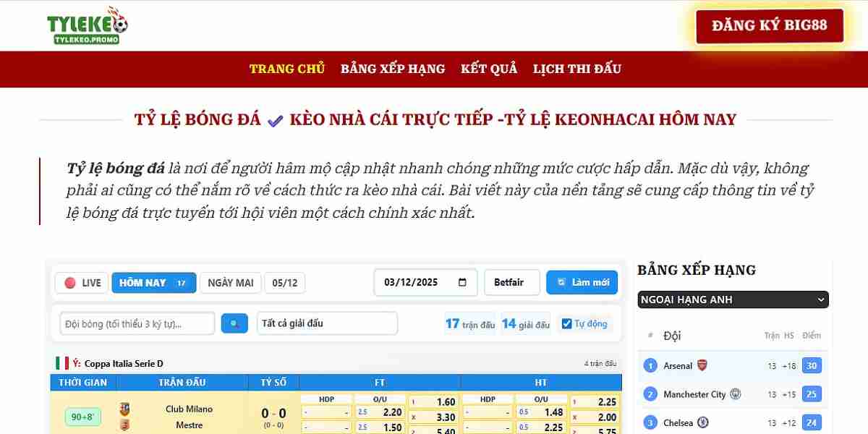Click the Italian flag beside Coppa Italia
This screenshot has width=868, height=434.
coord(62,363)
